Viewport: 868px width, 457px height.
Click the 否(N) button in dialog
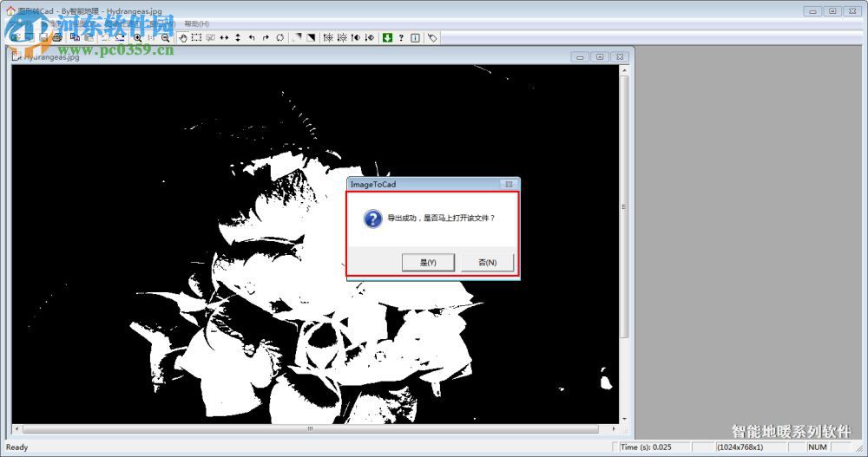[487, 262]
